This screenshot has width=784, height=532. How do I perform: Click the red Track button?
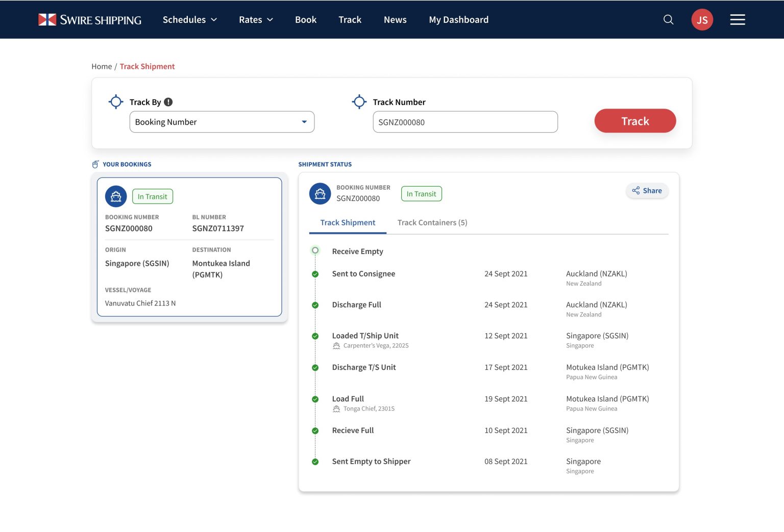point(635,121)
